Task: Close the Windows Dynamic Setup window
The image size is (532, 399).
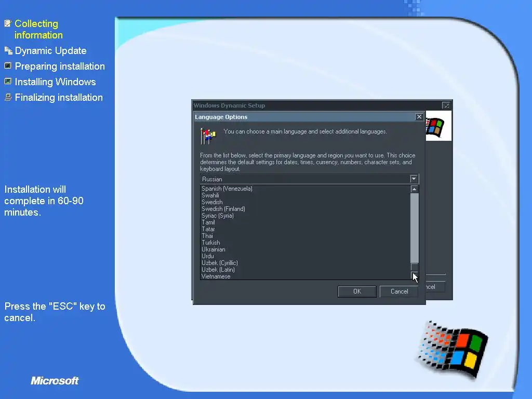Action: click(446, 105)
